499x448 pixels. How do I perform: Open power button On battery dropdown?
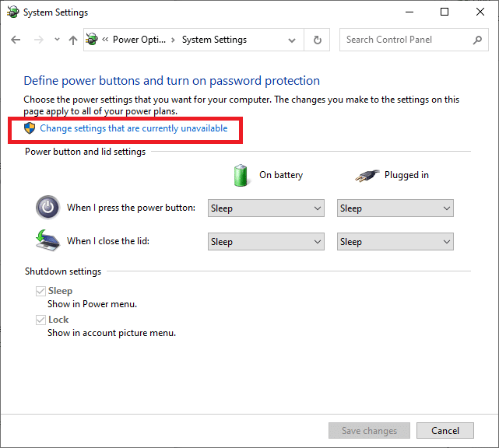(266, 208)
